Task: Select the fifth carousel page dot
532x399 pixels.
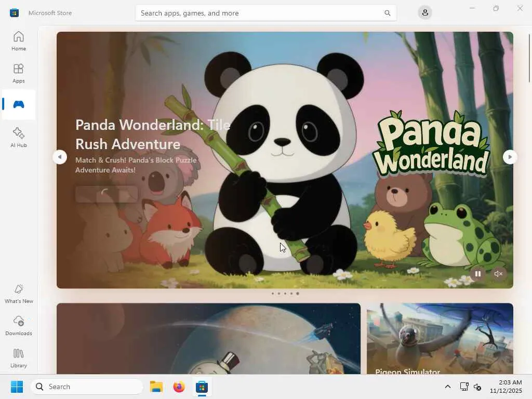Action: 298,294
